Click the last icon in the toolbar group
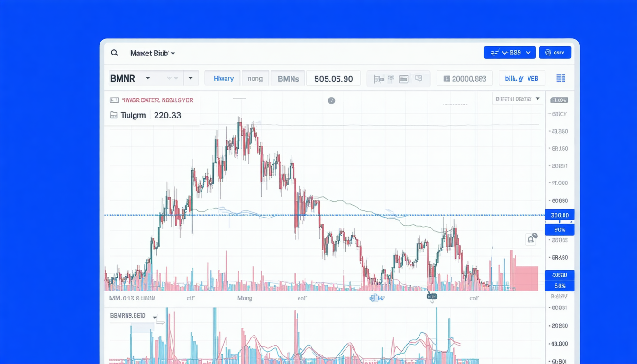Image resolution: width=637 pixels, height=364 pixels. pyautogui.click(x=419, y=78)
